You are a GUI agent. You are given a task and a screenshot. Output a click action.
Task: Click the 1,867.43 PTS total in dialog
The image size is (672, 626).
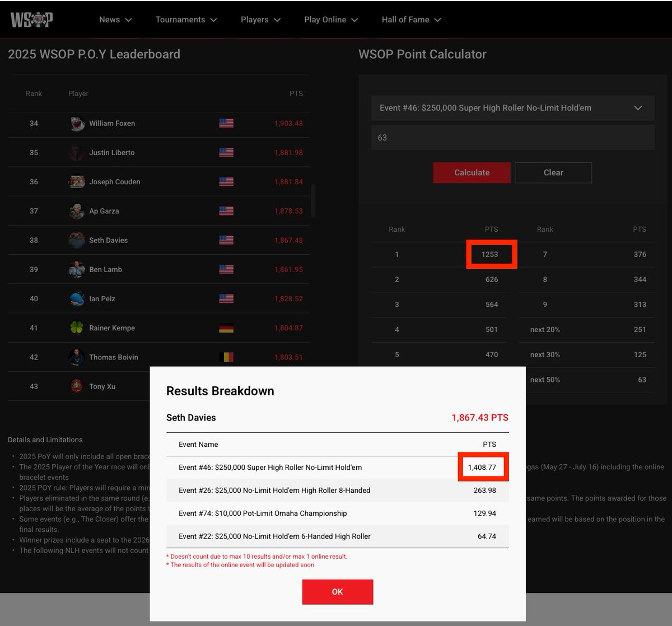(x=480, y=418)
